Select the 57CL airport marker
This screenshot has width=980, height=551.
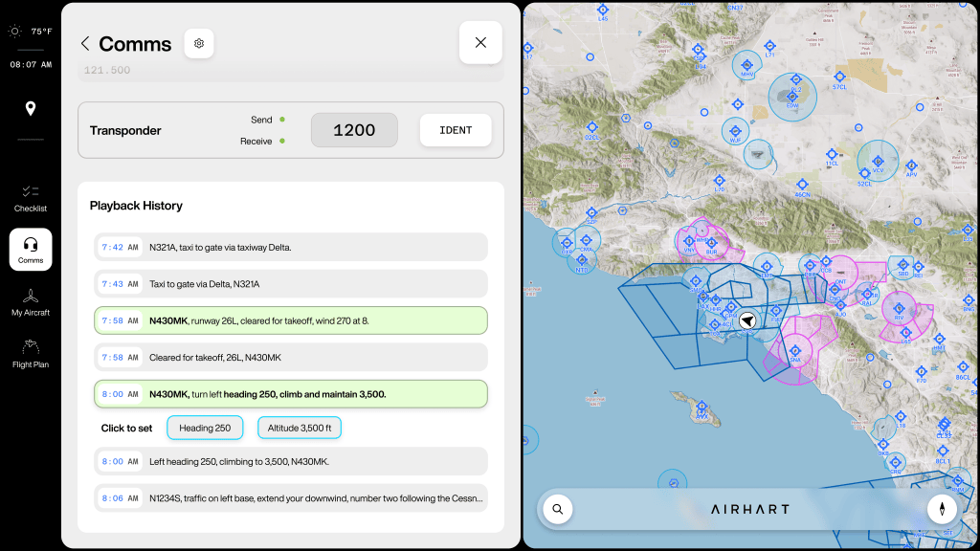pyautogui.click(x=839, y=78)
